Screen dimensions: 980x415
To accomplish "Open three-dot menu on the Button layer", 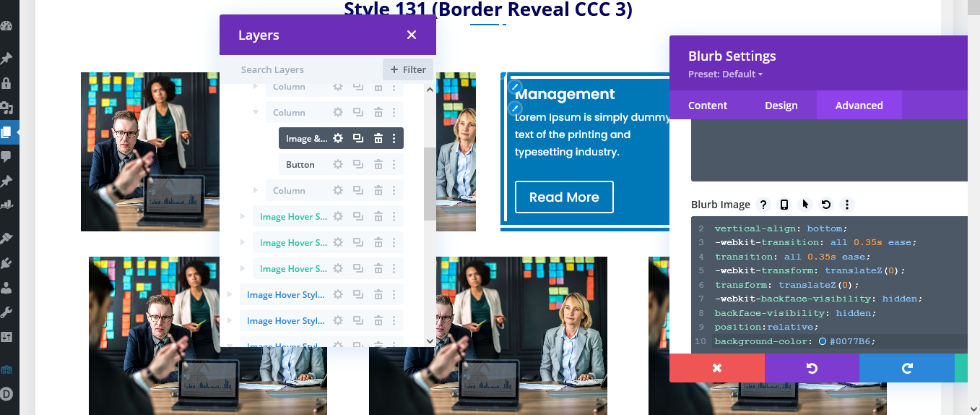I will click(394, 164).
